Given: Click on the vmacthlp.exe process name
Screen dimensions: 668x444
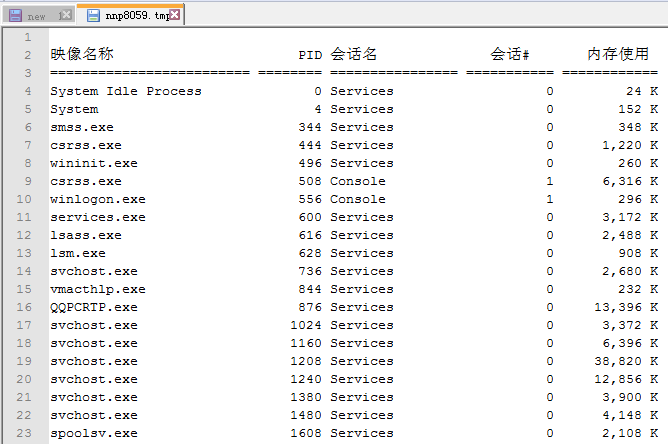Looking at the screenshot, I should click(x=98, y=289).
